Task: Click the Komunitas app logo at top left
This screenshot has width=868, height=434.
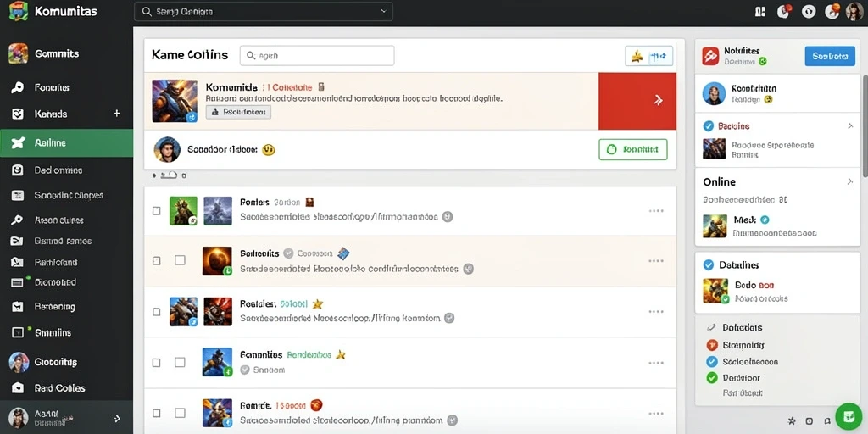Action: pyautogui.click(x=19, y=11)
